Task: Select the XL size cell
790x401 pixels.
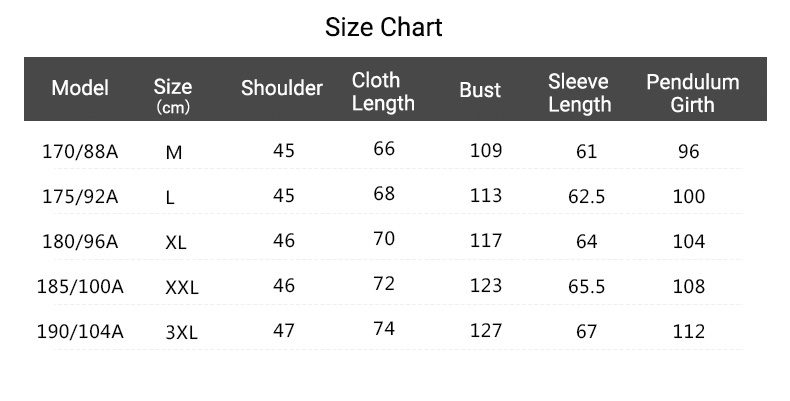Action: [176, 243]
